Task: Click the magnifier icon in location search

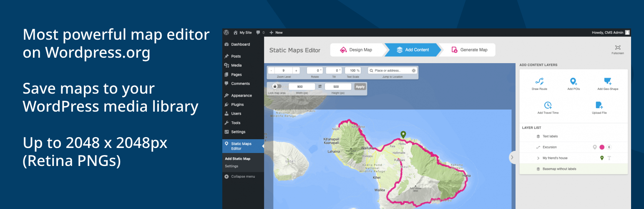Action: [x=371, y=71]
